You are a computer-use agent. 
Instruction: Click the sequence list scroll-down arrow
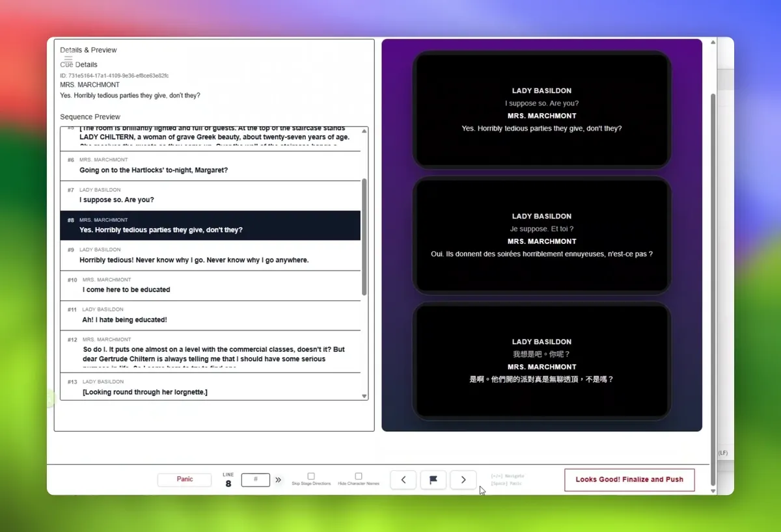coord(364,395)
